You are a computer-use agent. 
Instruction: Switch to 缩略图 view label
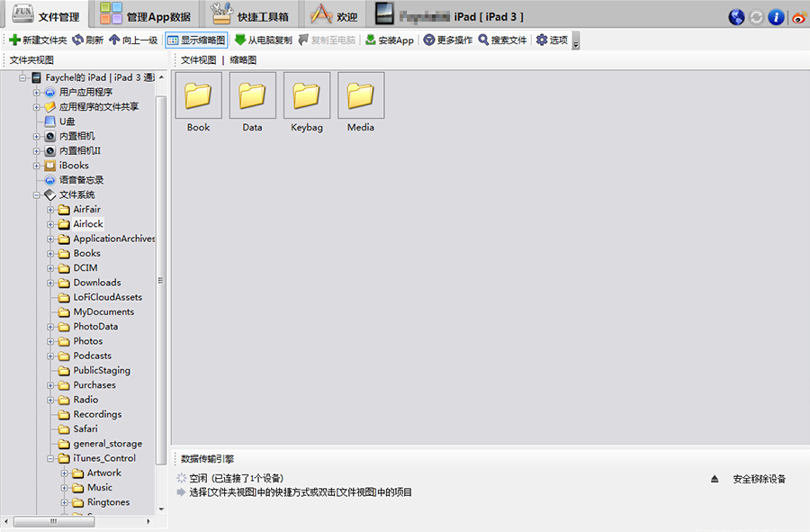tap(243, 59)
